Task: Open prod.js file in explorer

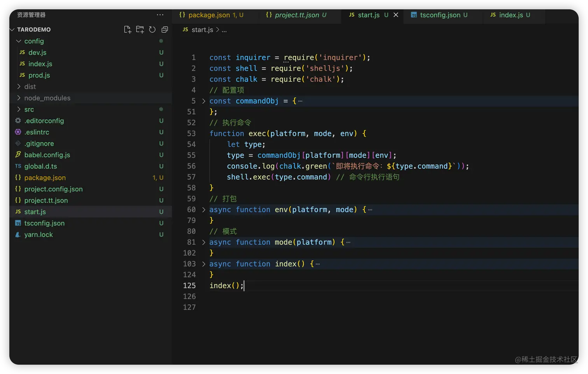Action: 91,75
